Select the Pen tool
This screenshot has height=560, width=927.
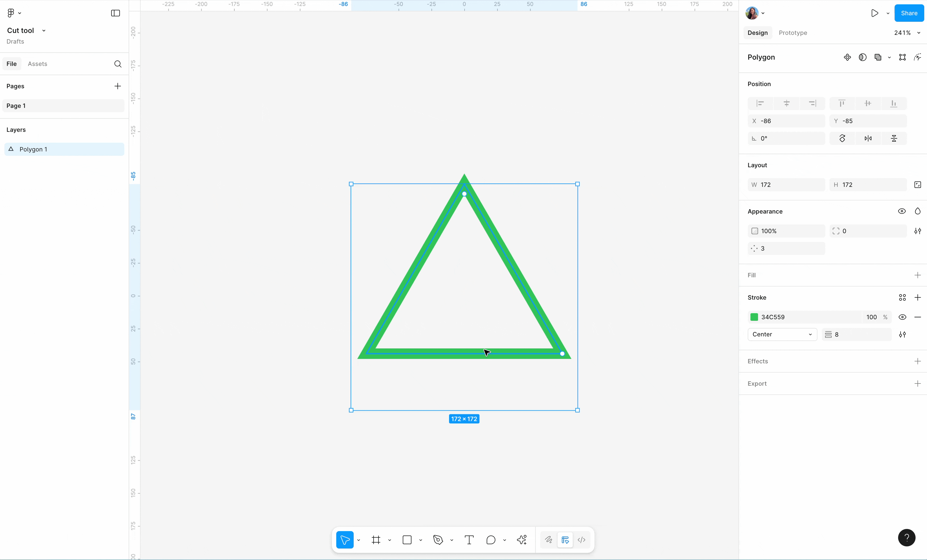pos(438,540)
